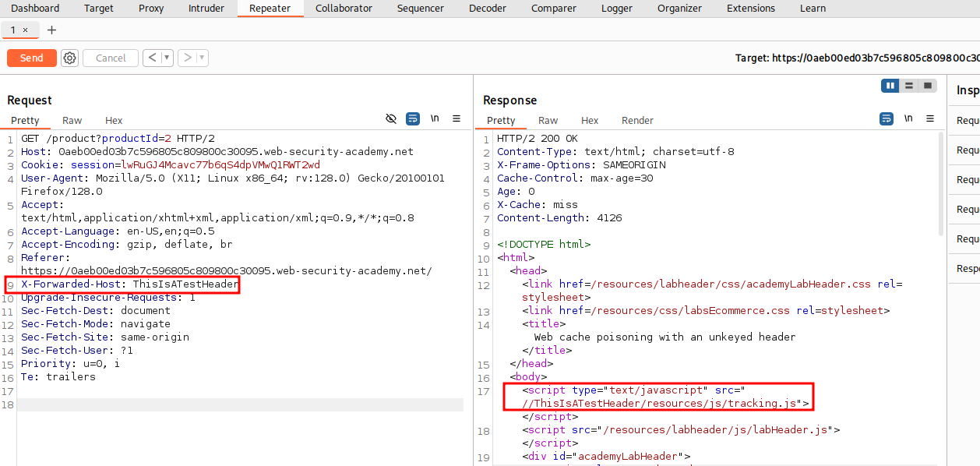Open the Request pane hamburger menu
Image resolution: width=980 pixels, height=466 pixels.
(457, 118)
